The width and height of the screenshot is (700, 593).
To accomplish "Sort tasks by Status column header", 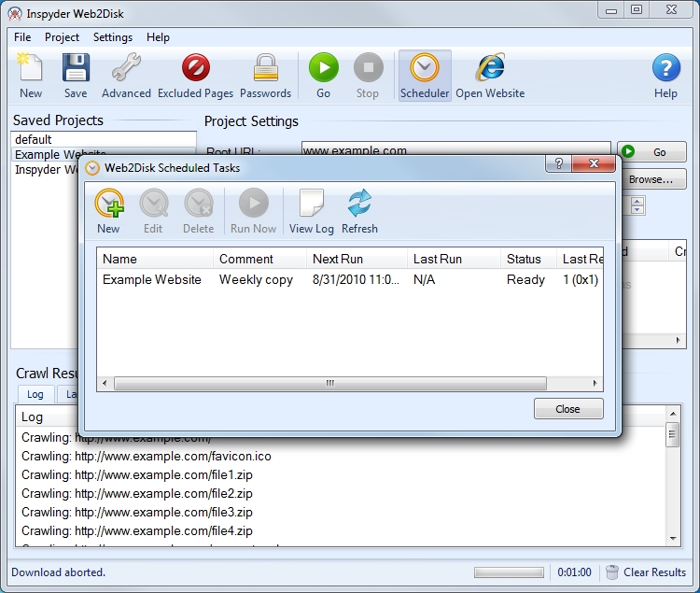I will [x=528, y=259].
